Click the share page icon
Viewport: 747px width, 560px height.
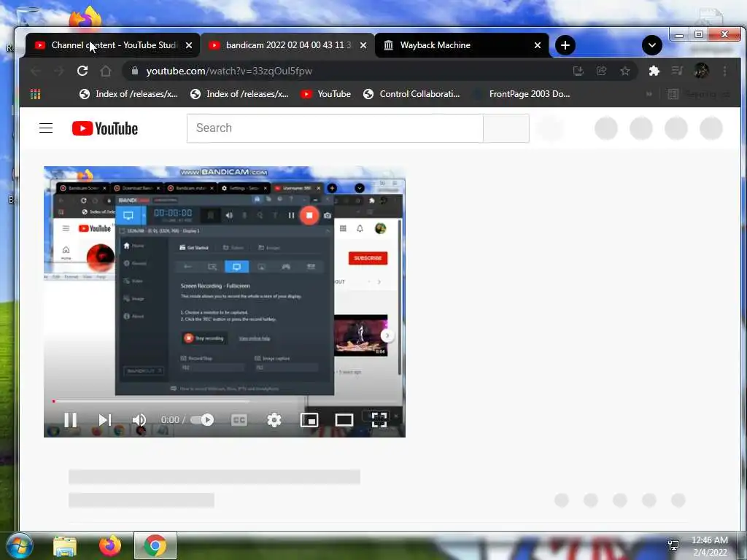pos(602,71)
